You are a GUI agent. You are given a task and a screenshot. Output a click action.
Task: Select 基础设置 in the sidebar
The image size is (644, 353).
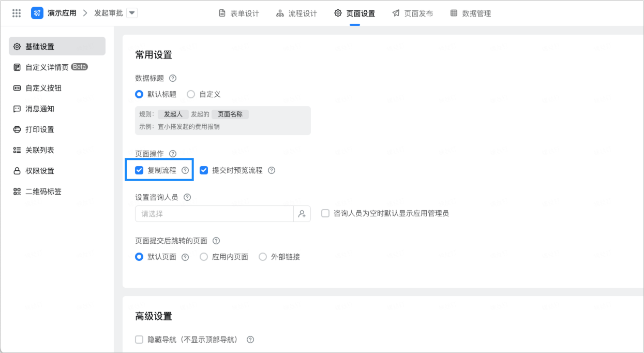point(57,47)
